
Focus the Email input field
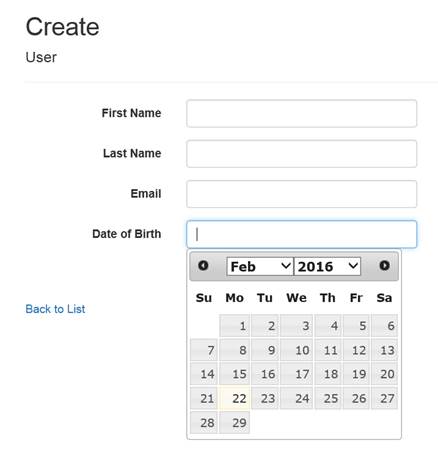[302, 194]
